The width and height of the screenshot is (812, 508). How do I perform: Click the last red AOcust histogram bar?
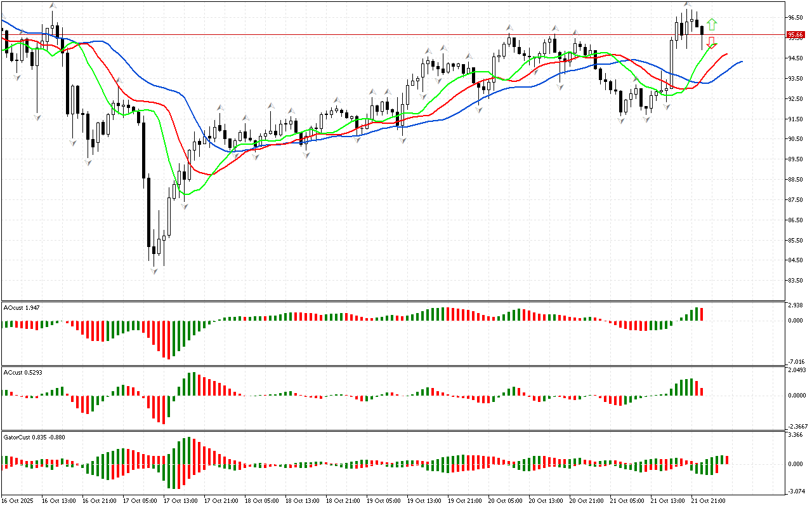click(702, 314)
